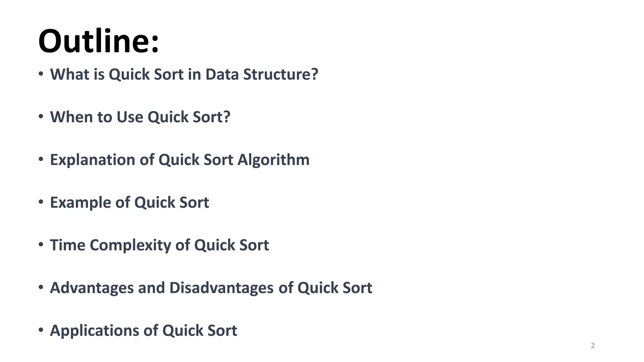Select "What is Quick Sort in Data Structure?" line
This screenshot has width=644, height=362.
pyautogui.click(x=184, y=74)
